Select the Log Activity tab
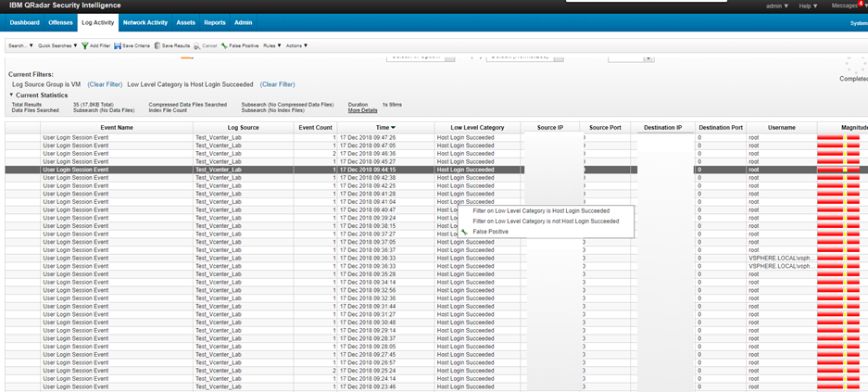The image size is (868, 392). tap(97, 22)
